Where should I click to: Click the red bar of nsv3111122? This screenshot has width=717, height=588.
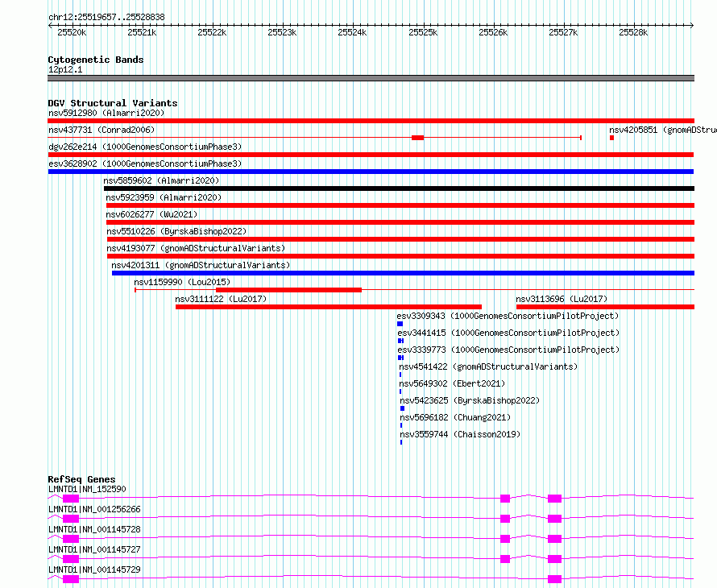(329, 307)
